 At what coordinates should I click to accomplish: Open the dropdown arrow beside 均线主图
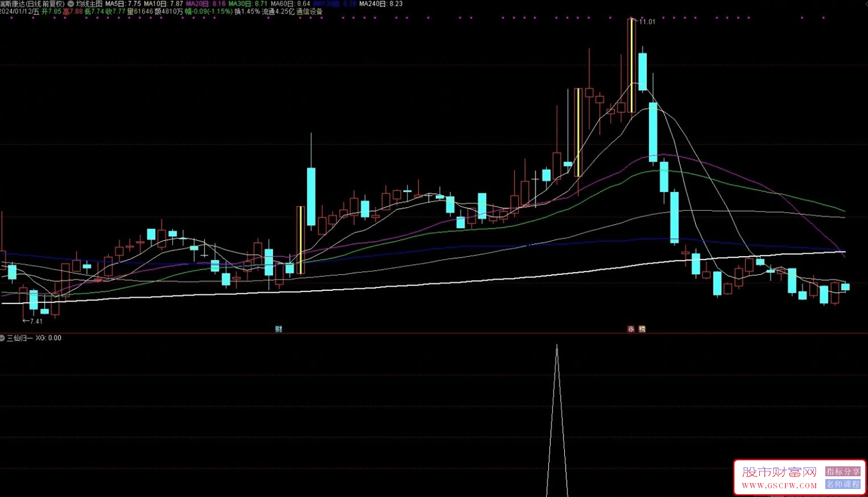click(71, 3)
